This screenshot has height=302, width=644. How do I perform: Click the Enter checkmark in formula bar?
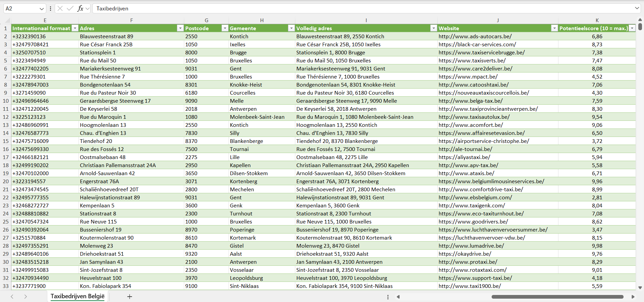70,8
